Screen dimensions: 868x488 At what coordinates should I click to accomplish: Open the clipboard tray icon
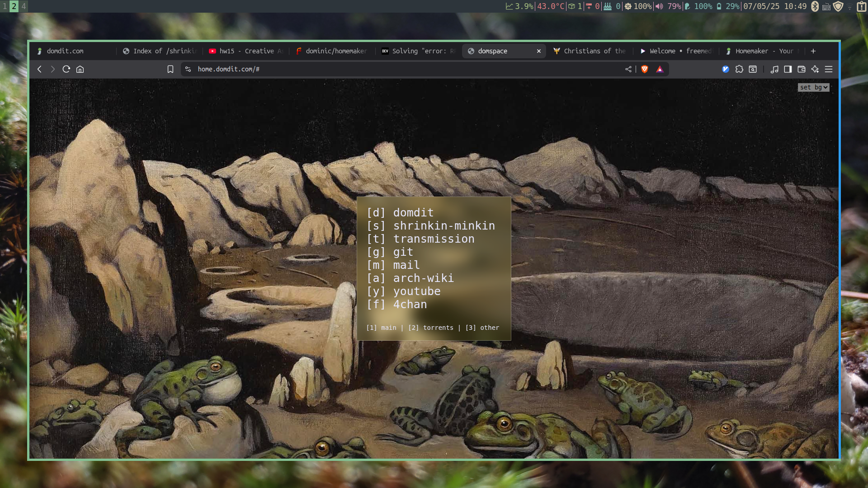point(862,6)
